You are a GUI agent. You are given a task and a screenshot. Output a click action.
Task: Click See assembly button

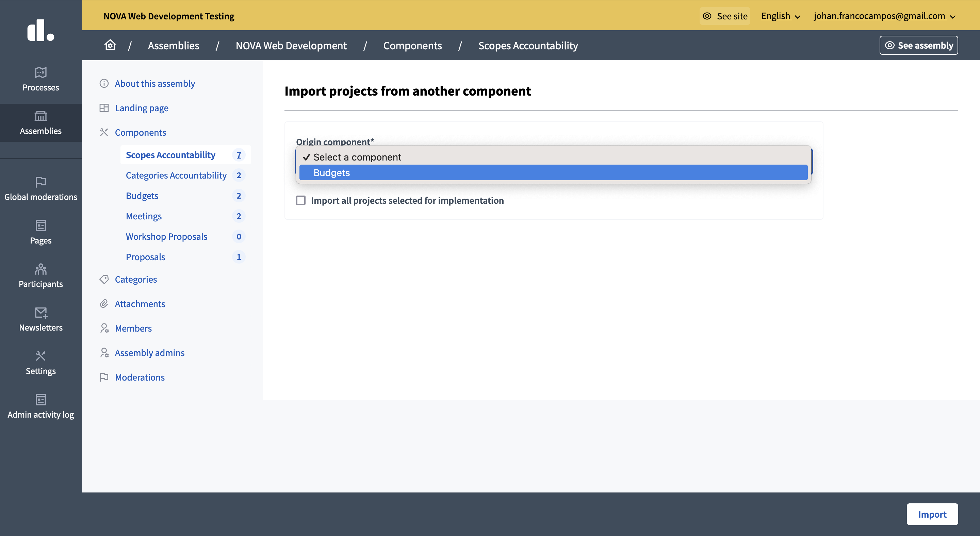918,45
